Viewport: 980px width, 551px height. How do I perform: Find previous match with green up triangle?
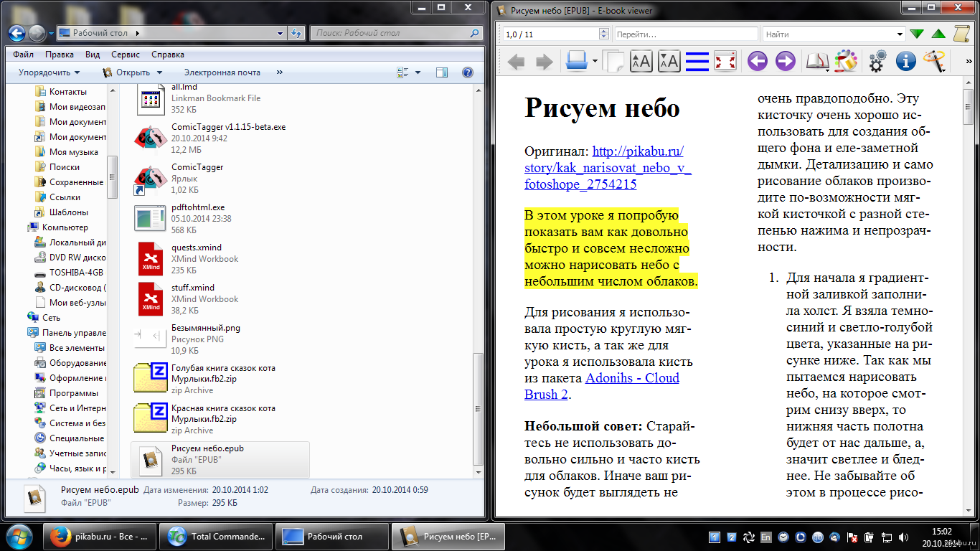[x=938, y=34]
